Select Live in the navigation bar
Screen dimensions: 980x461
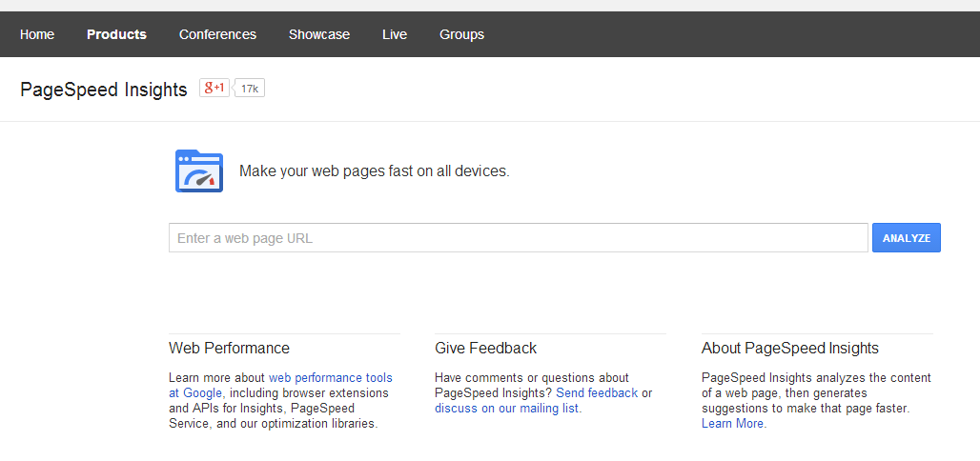pyautogui.click(x=395, y=34)
